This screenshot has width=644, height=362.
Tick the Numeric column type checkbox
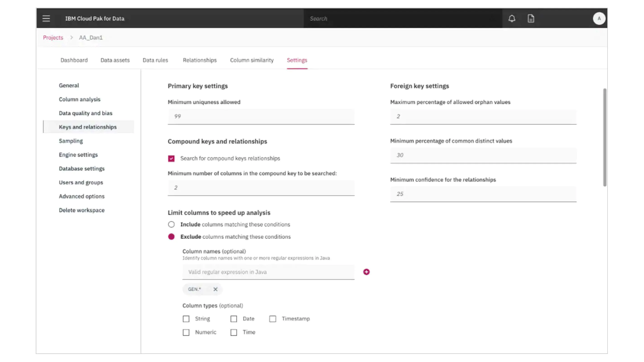click(x=186, y=332)
